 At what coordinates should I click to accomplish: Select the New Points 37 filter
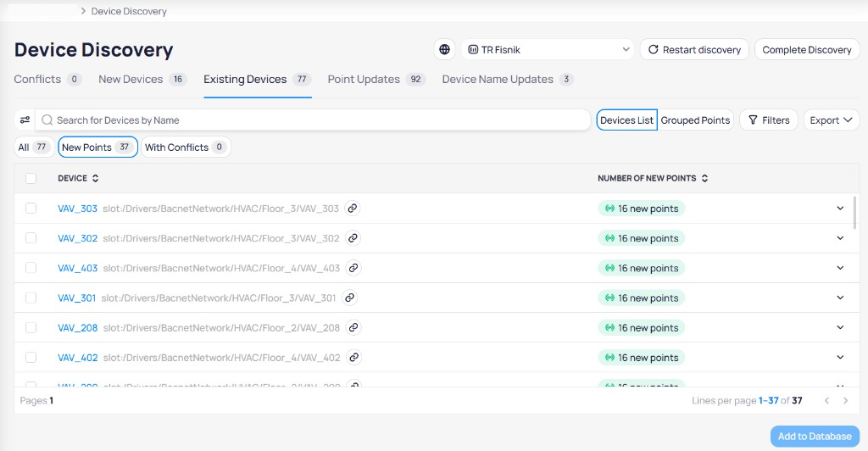tap(97, 148)
